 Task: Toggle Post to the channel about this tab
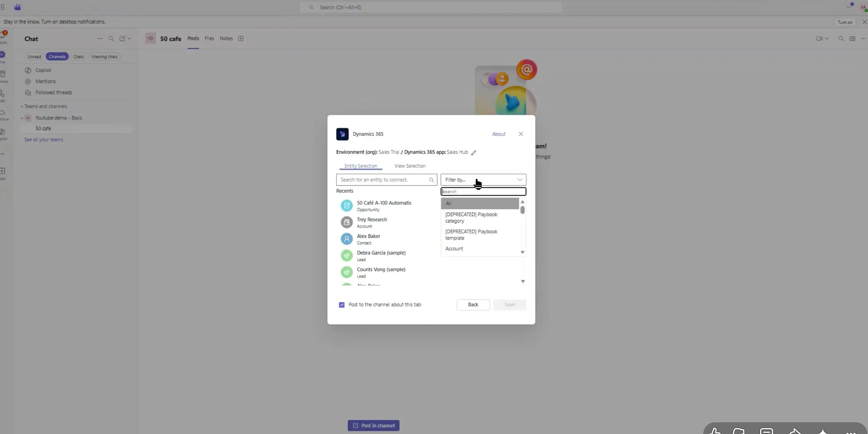click(x=342, y=305)
